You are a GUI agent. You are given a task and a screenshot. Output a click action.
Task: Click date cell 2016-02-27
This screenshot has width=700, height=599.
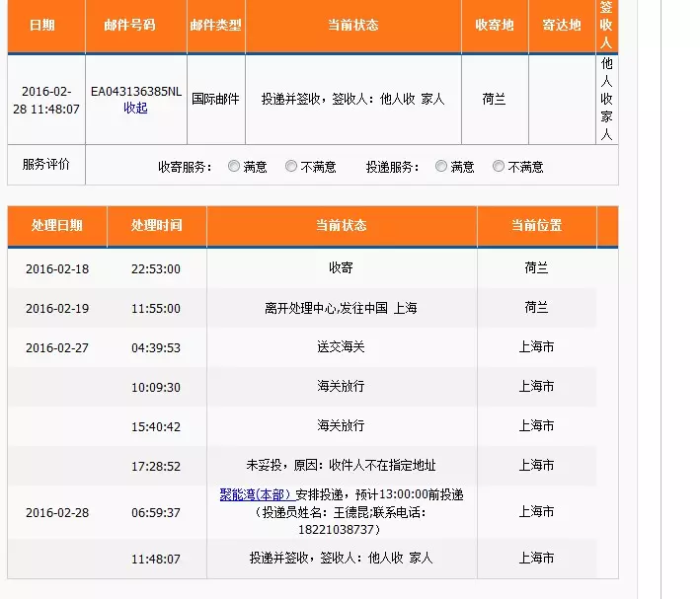click(x=57, y=347)
